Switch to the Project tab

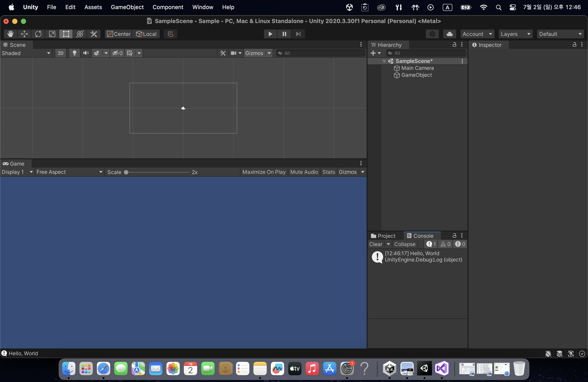click(x=383, y=236)
